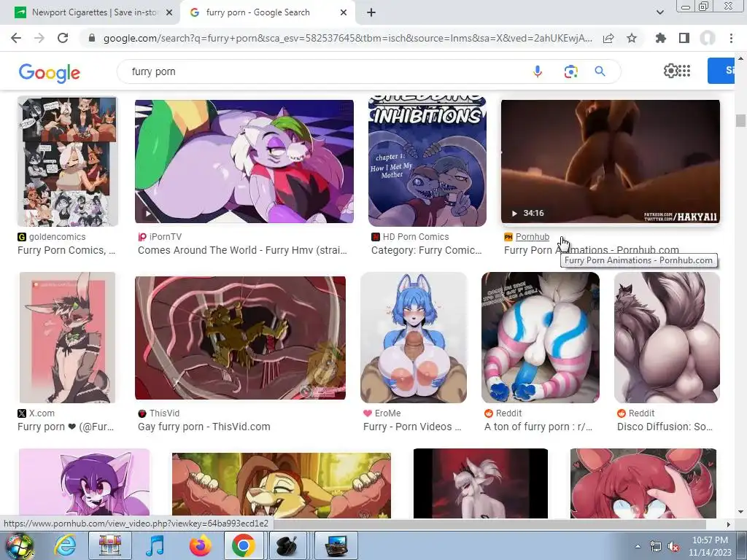Show the Chrome side panel
747x560 pixels.
click(684, 38)
